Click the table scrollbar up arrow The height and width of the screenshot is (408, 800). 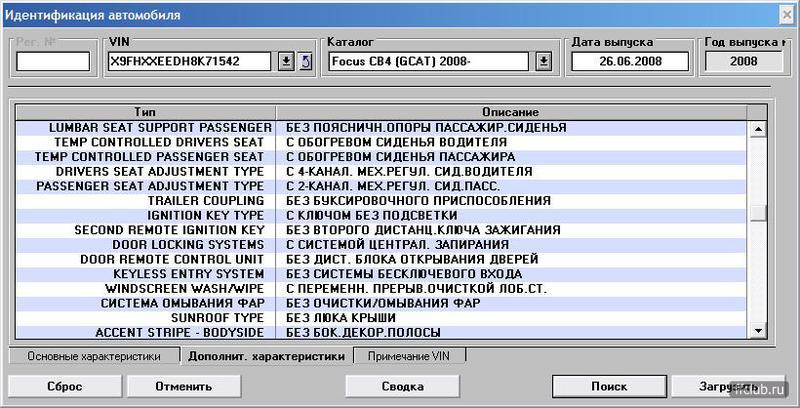point(758,129)
